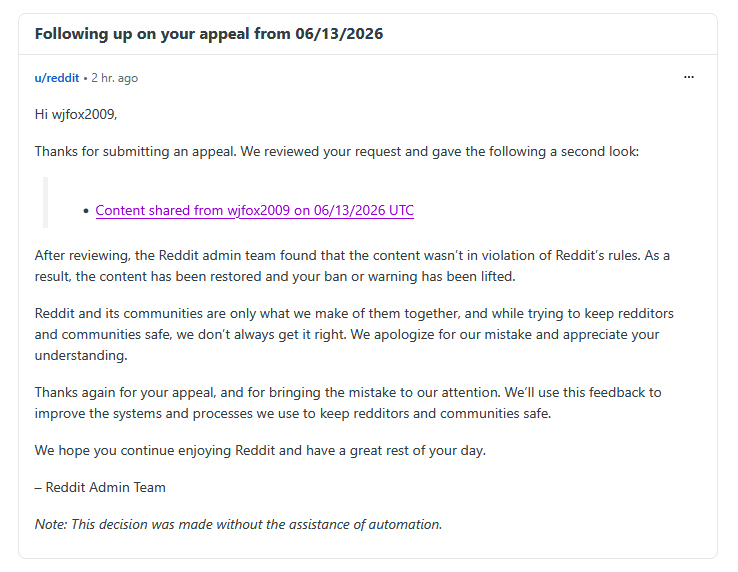Open the 'Content shared from wjfox2009' link
This screenshot has width=738, height=572.
255,210
